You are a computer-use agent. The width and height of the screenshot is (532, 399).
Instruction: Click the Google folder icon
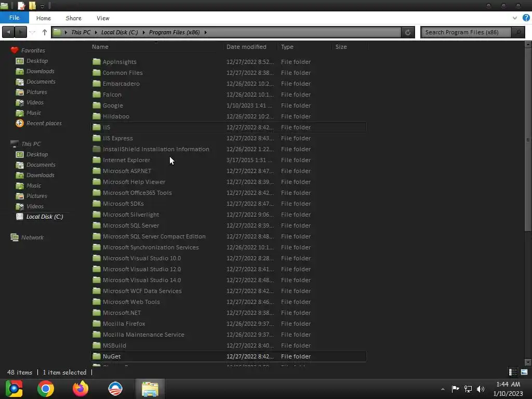point(97,105)
